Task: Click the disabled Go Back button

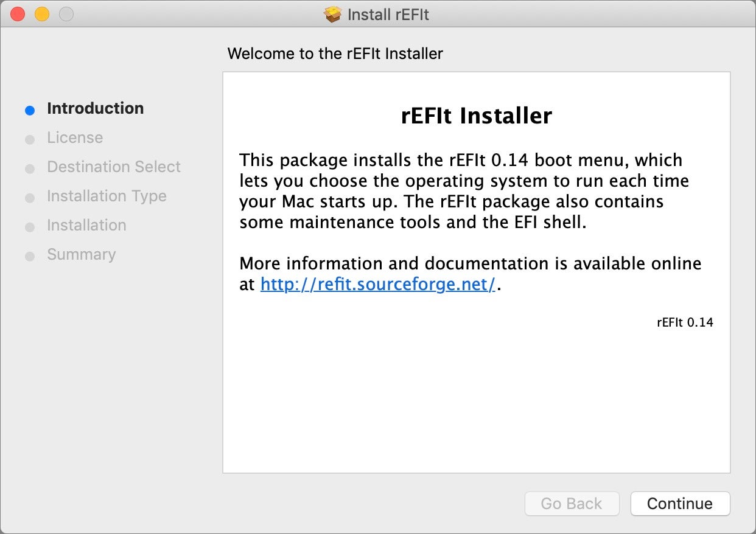Action: (x=572, y=504)
